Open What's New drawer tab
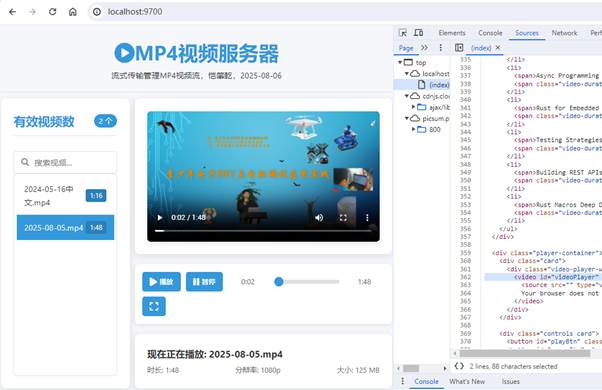Screen dimensions: 602x390 click(467, 382)
